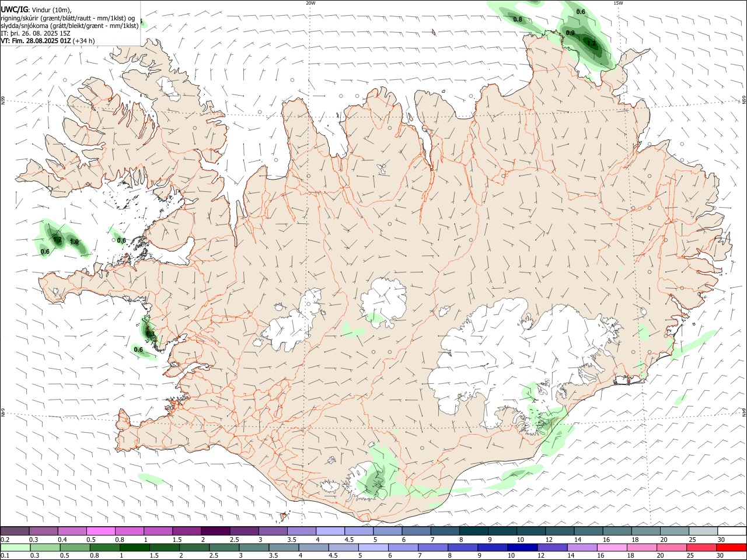
Task: Pick the lower-row swatch above label 25
Action: (x=701, y=547)
